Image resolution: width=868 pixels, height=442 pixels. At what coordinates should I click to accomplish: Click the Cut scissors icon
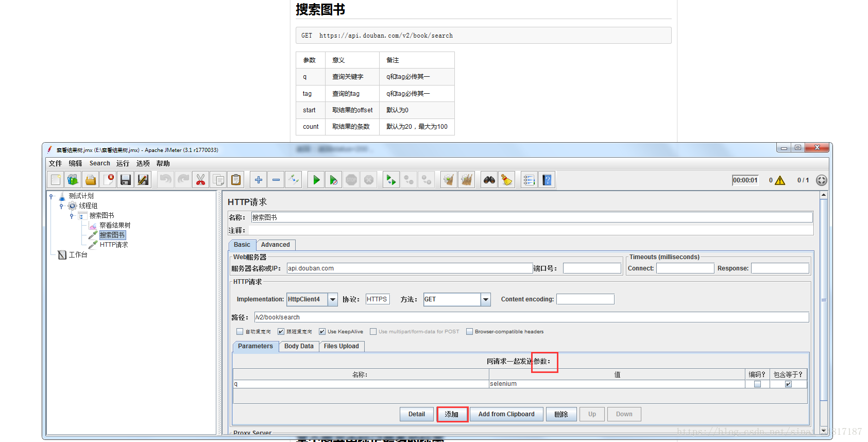click(x=201, y=180)
